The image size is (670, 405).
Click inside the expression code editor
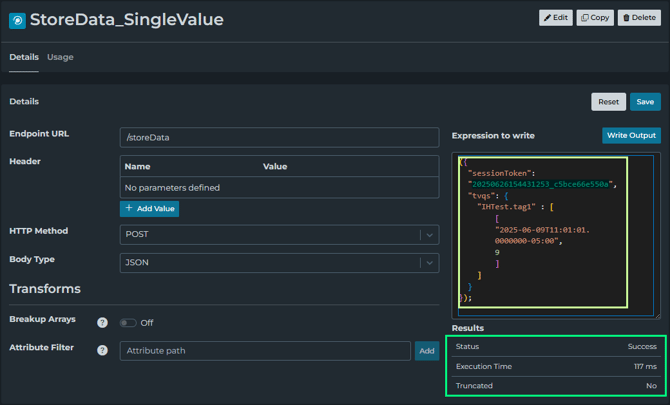(x=555, y=235)
